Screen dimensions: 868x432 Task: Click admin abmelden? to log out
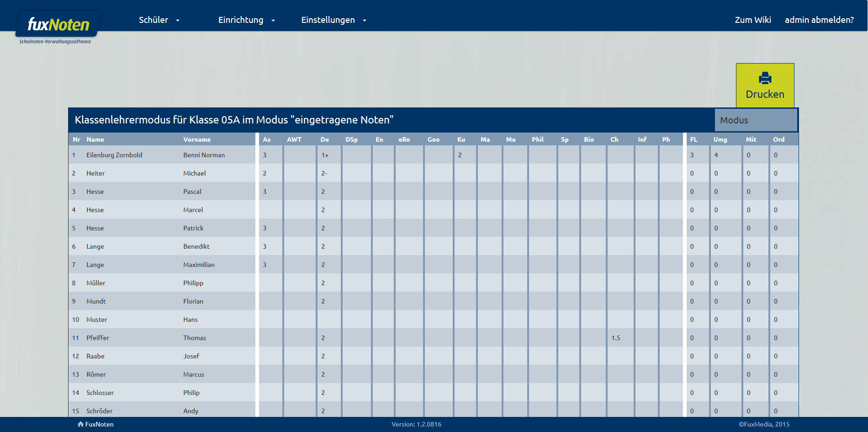click(x=819, y=20)
